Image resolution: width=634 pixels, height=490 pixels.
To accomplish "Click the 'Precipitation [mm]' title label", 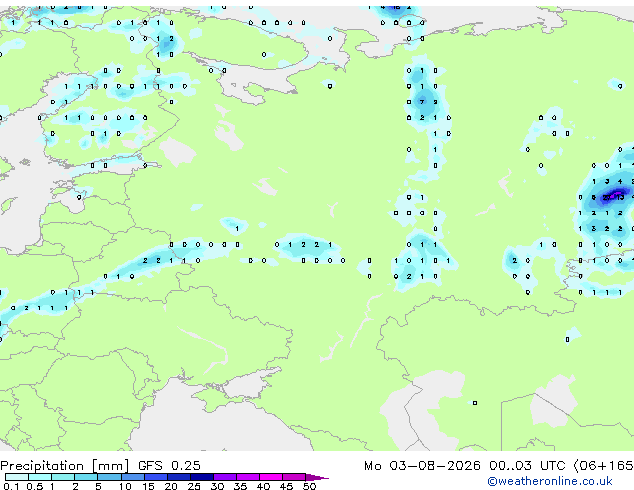I will [x=65, y=466].
